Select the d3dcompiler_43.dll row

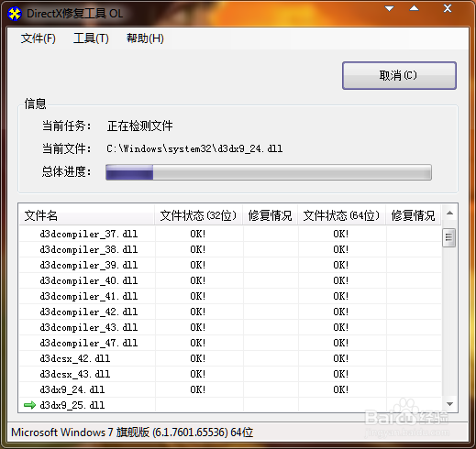tap(230, 327)
